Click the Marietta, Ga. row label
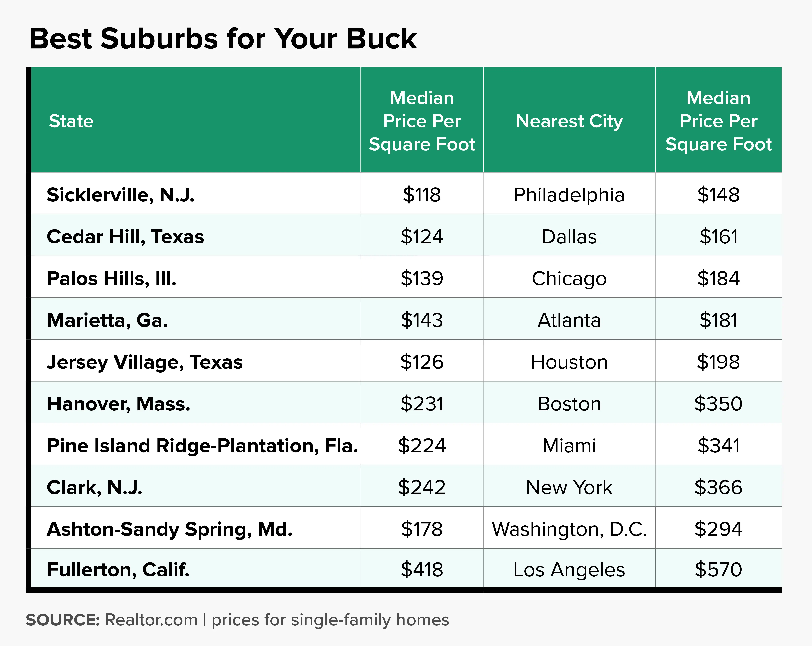This screenshot has height=646, width=812. 107,320
